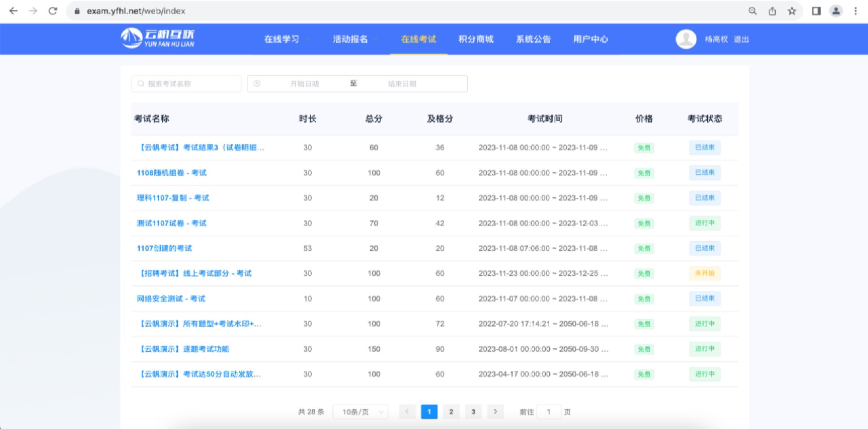Click the browser back arrow icon
868x429 pixels.
point(13,11)
